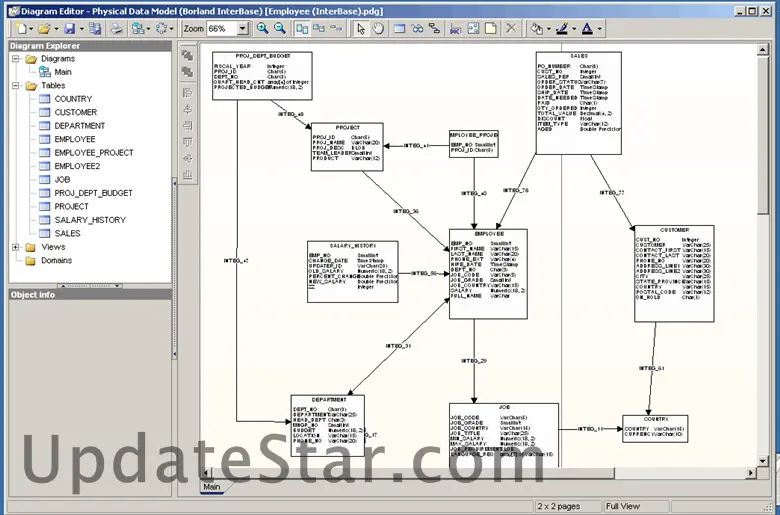Select the Domains folder in explorer

point(56,260)
